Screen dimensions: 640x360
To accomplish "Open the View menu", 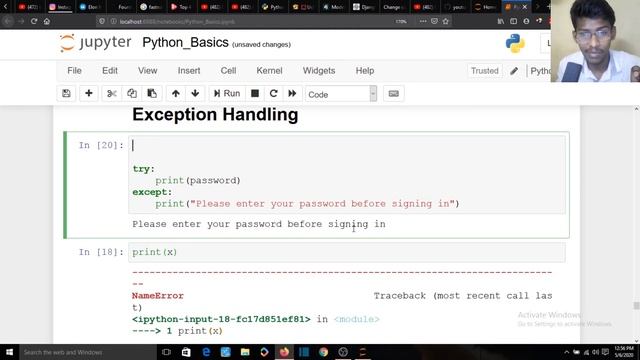I will (x=147, y=71).
